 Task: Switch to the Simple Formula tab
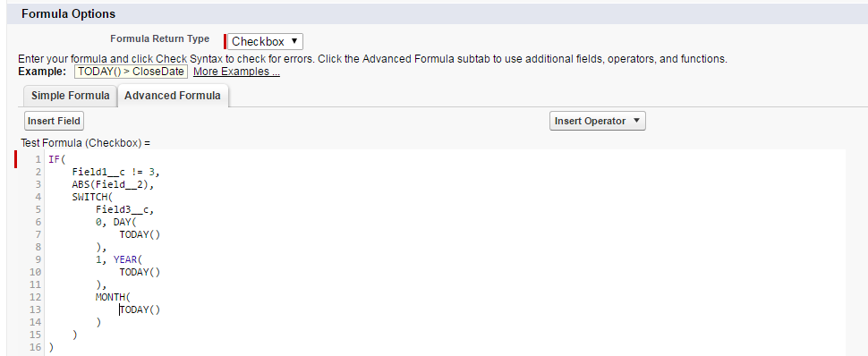[71, 95]
